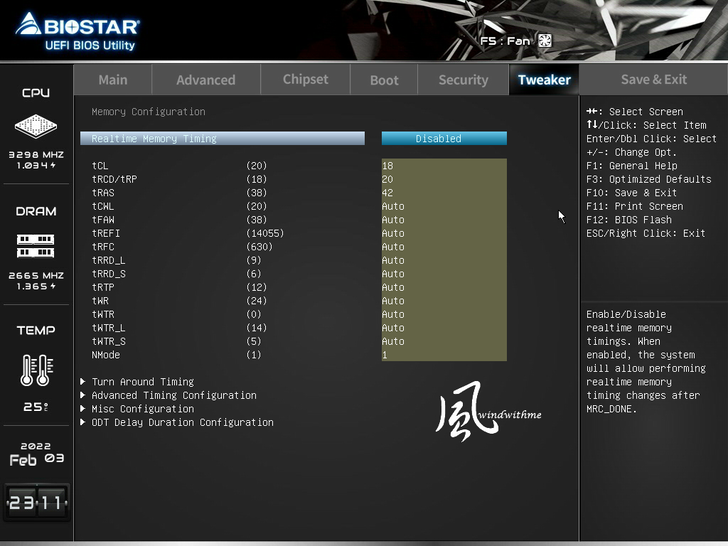The image size is (728, 546).
Task: Click the F12: BIOS Flash hint
Action: pos(629,220)
